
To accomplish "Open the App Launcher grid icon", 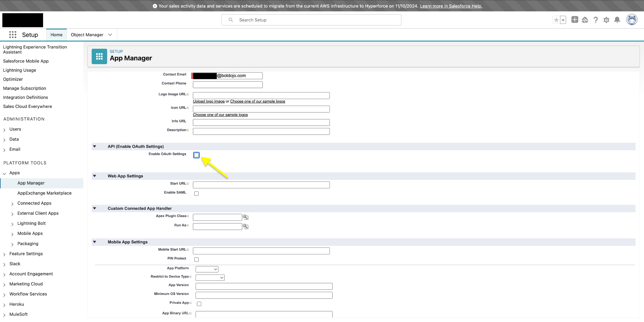I will (x=13, y=35).
